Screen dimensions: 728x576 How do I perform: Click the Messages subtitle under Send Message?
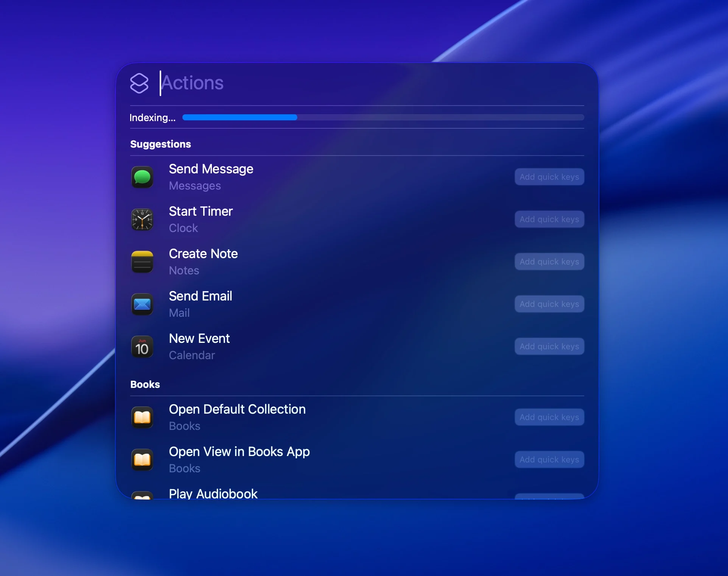click(x=195, y=186)
